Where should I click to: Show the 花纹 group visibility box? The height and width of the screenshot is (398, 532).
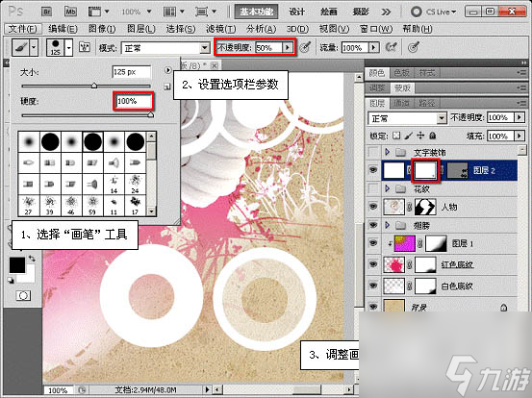click(373, 188)
